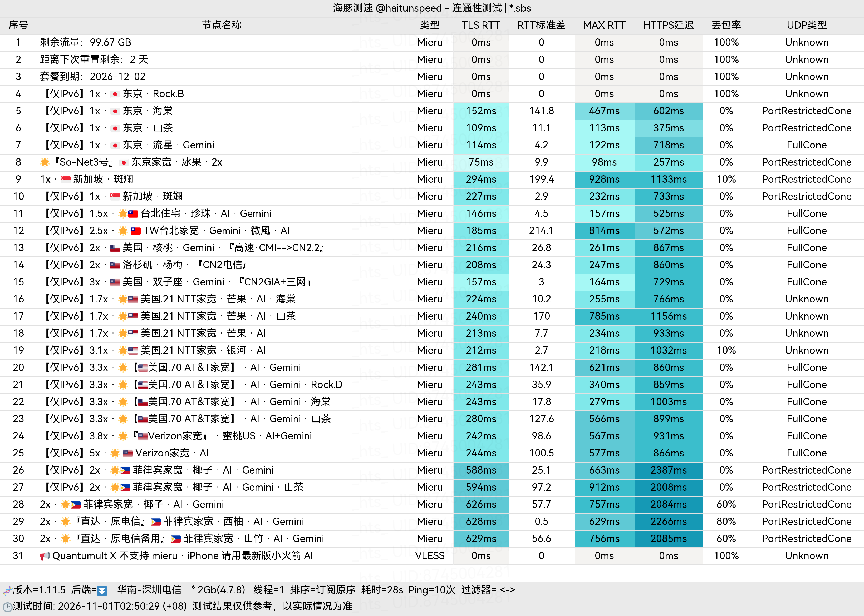Screen dimensions: 864x616
Task: Click the 华南-深圳电信 status text
Action: [x=149, y=590]
